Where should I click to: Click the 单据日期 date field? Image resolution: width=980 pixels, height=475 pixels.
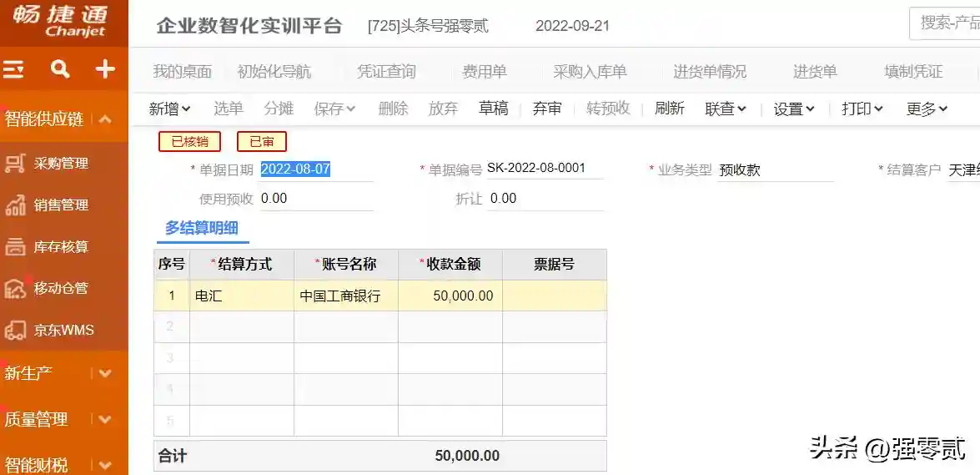point(315,169)
